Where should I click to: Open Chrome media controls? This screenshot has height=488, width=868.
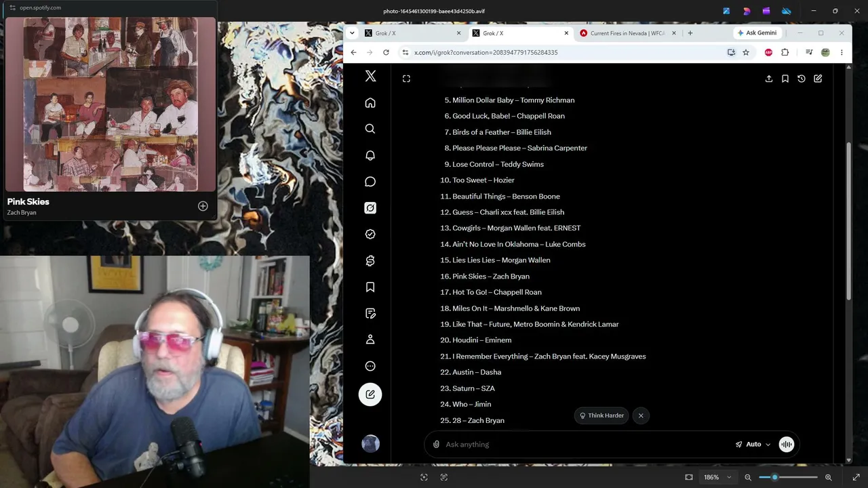point(809,52)
